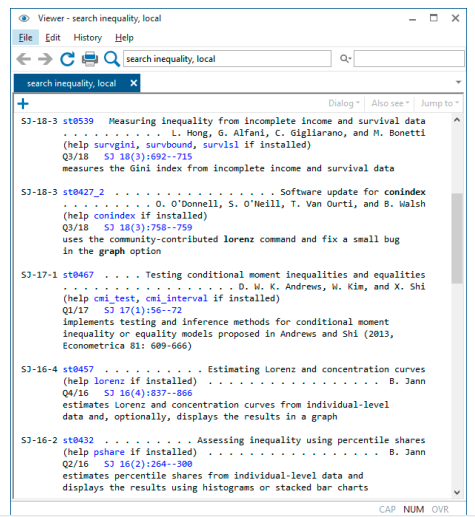Image resolution: width=475 pixels, height=517 pixels.
Task: Click the command address field
Action: (x=227, y=59)
